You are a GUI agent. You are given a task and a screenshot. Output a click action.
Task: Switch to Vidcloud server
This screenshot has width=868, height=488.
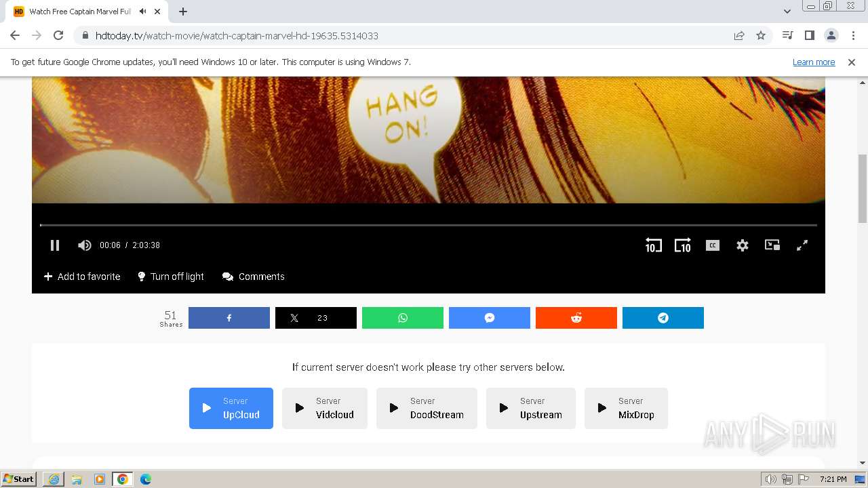[x=325, y=408]
